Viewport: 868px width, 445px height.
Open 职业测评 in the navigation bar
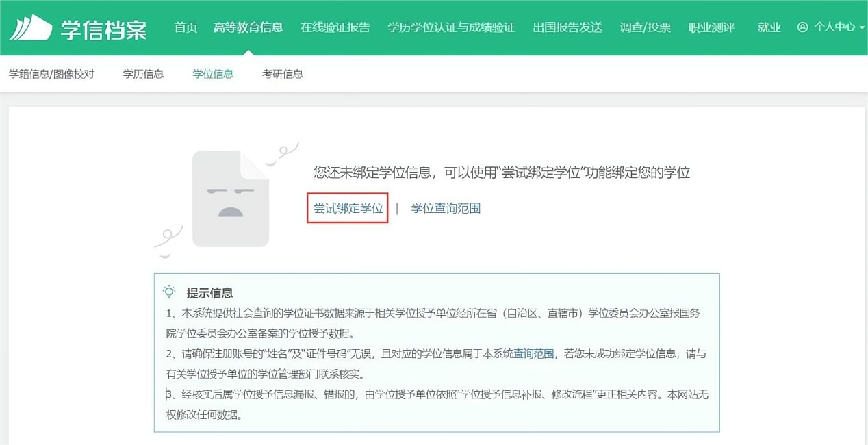(711, 27)
